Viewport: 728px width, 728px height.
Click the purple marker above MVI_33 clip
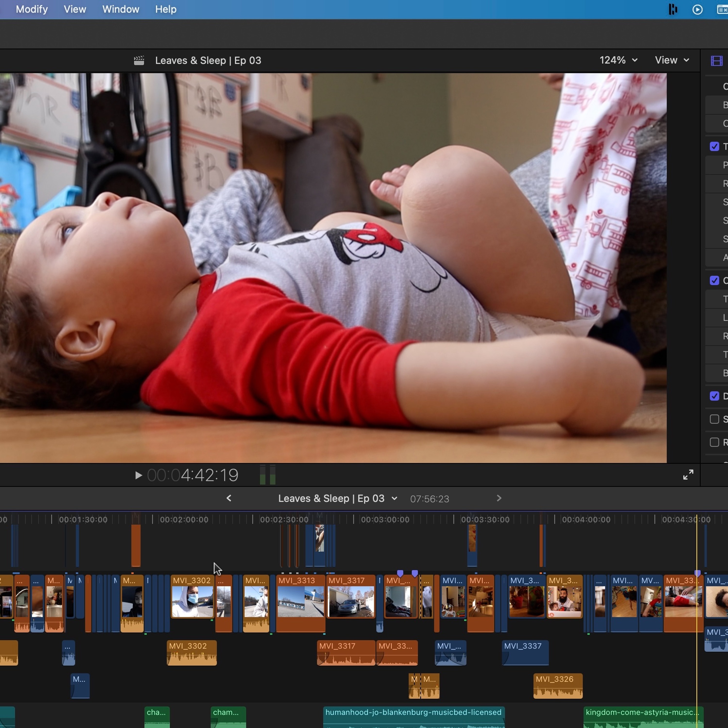click(697, 573)
